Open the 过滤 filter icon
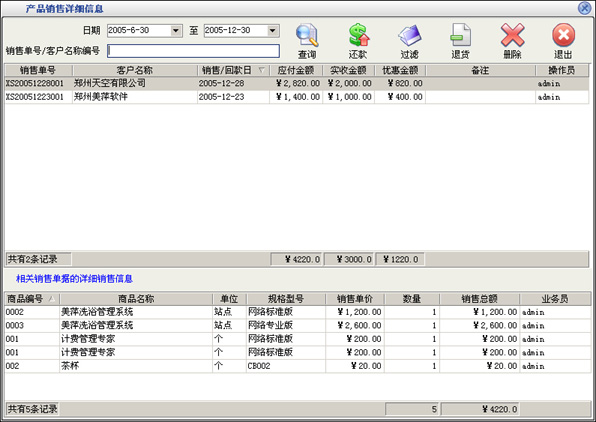Screen dimensions: 596x422 point(409,36)
